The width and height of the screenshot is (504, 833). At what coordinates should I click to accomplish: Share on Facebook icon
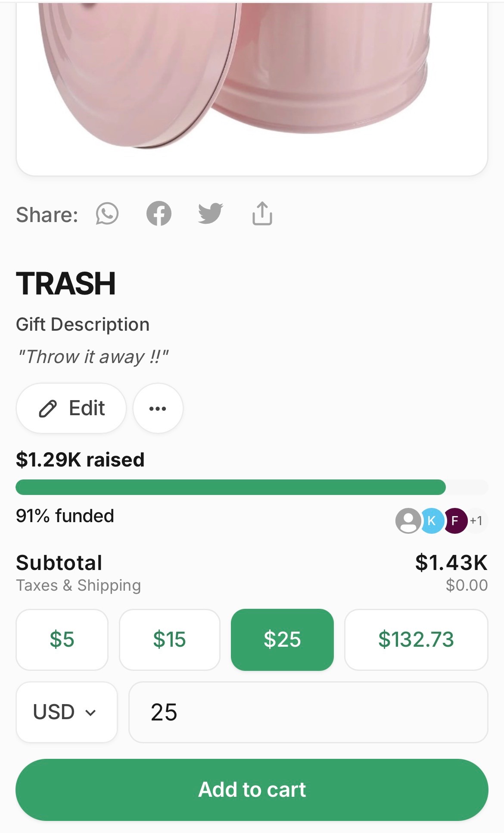159,214
